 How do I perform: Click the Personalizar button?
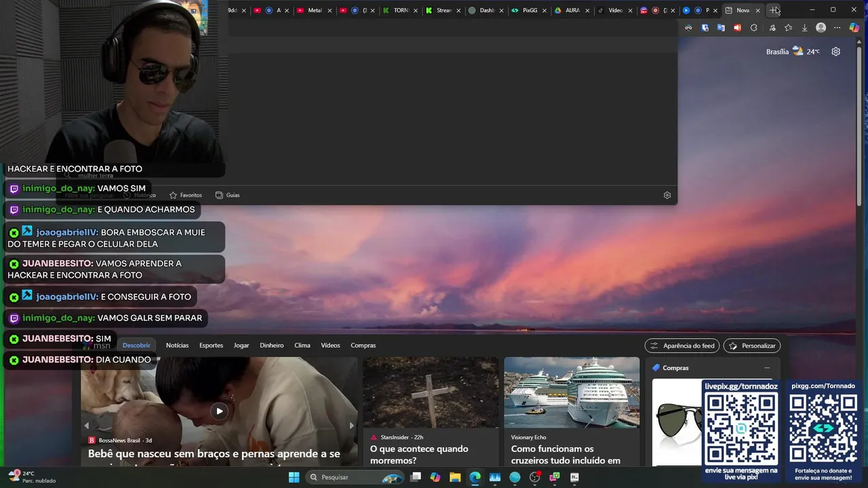pos(752,346)
